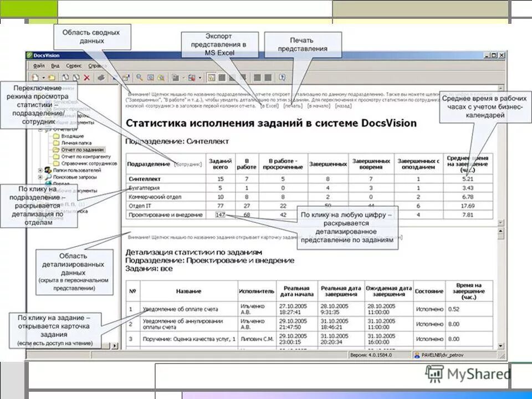Create a new document via toolbar icon
Image resolution: width=532 pixels, height=399 pixels.
pyautogui.click(x=35, y=78)
